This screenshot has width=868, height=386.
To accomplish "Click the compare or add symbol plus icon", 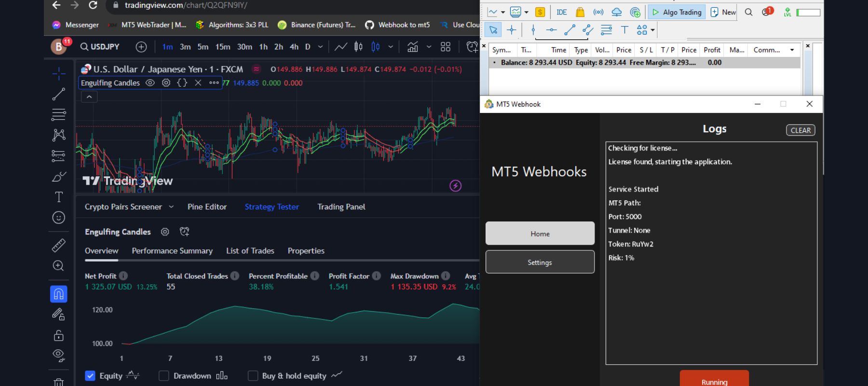I will pos(141,47).
